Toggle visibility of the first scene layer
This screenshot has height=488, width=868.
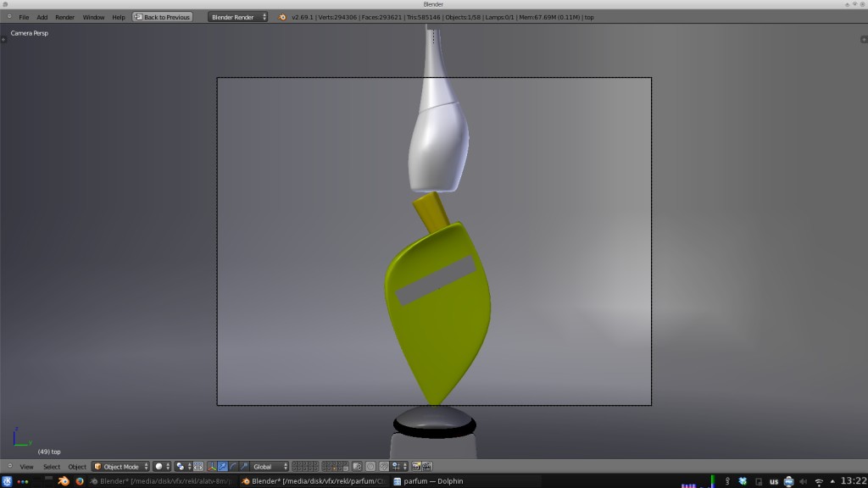(x=294, y=464)
